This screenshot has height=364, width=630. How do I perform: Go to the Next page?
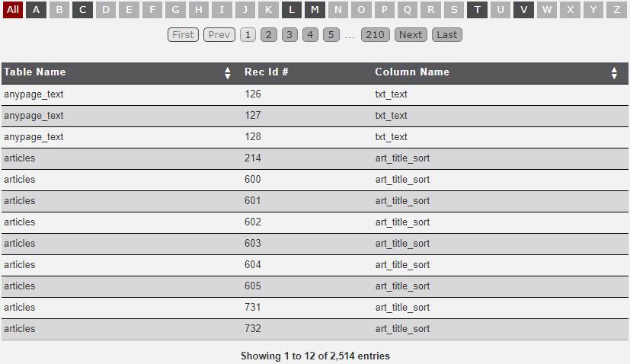click(411, 34)
